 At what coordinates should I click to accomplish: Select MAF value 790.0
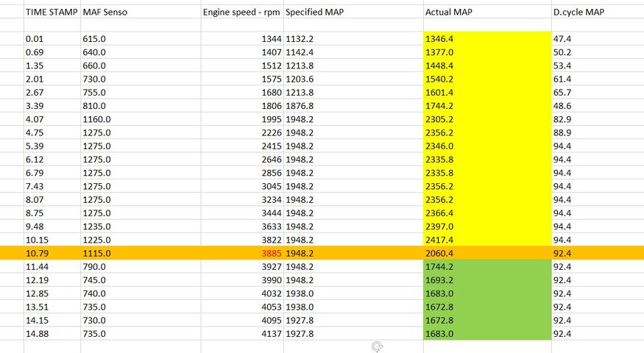(141, 267)
